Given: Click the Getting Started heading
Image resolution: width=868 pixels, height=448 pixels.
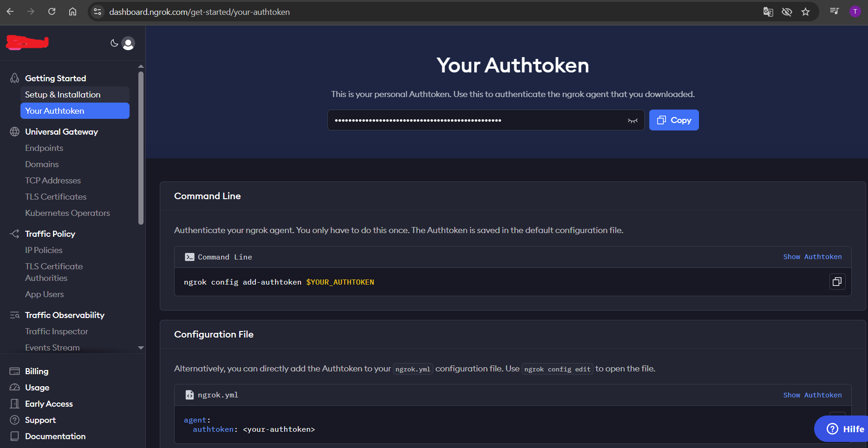Looking at the screenshot, I should coord(55,78).
